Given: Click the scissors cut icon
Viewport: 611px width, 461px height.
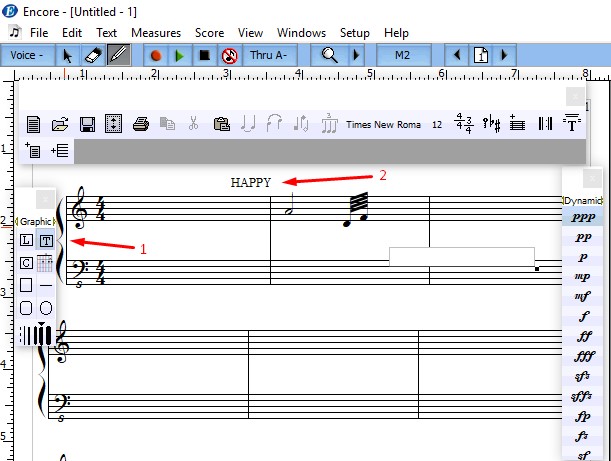Looking at the screenshot, I should coord(193,124).
